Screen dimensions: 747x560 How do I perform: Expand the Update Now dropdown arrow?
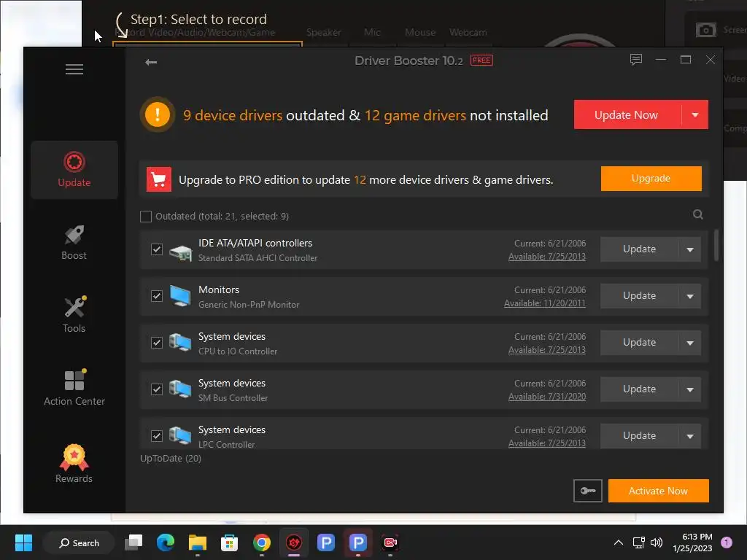[695, 114]
